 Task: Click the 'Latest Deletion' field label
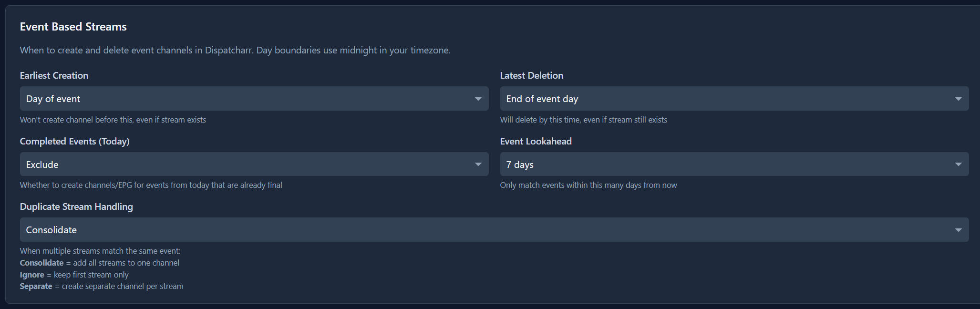click(x=531, y=75)
